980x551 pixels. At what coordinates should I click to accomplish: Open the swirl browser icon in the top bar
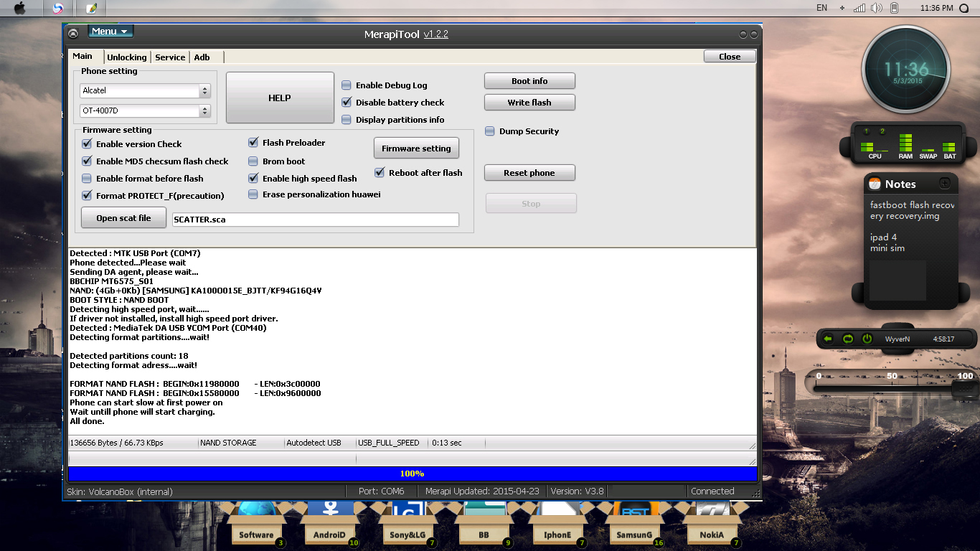click(x=58, y=9)
